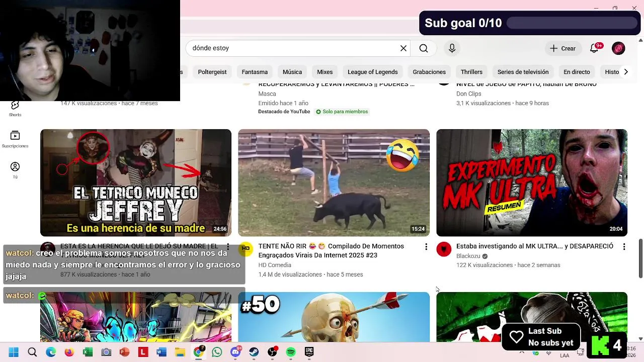Click the '1,4 M de visualizaciones' text
This screenshot has width=644, height=362.
[x=291, y=275]
